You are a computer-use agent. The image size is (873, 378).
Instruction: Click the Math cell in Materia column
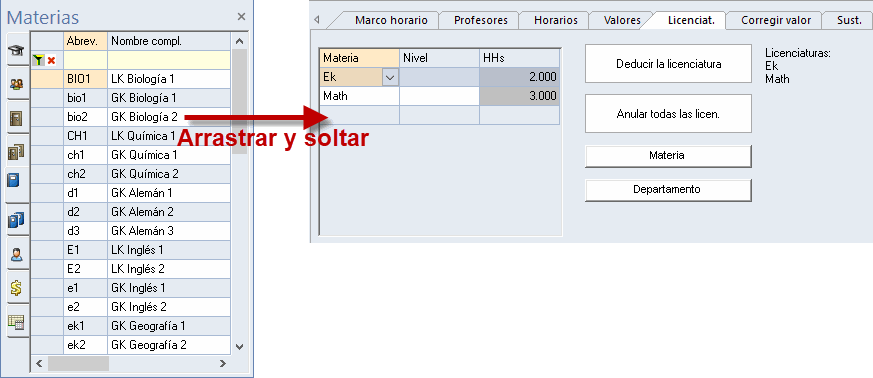tap(359, 96)
